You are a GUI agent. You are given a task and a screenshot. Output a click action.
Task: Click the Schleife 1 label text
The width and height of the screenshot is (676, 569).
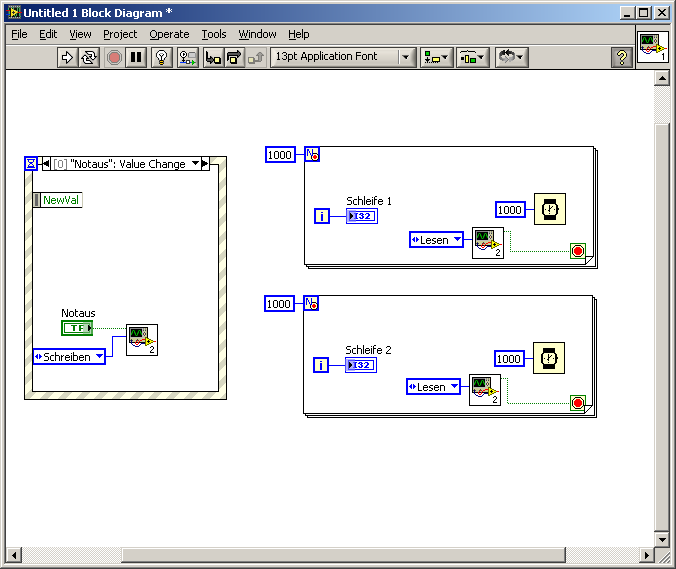369,201
